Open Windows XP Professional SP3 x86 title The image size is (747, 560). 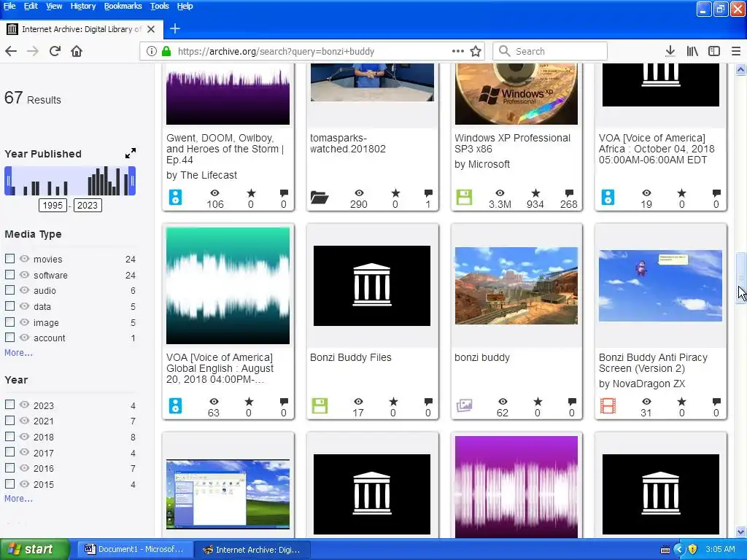pos(512,144)
